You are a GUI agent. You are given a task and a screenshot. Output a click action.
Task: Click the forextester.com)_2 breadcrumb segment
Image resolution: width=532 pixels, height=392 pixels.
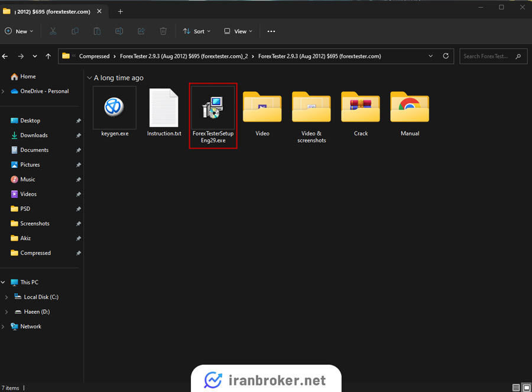tap(184, 56)
